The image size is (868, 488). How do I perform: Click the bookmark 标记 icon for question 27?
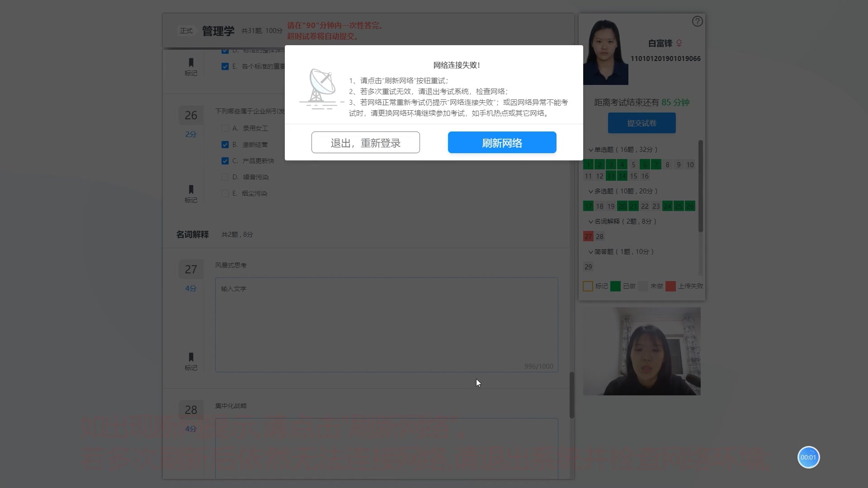point(191,358)
